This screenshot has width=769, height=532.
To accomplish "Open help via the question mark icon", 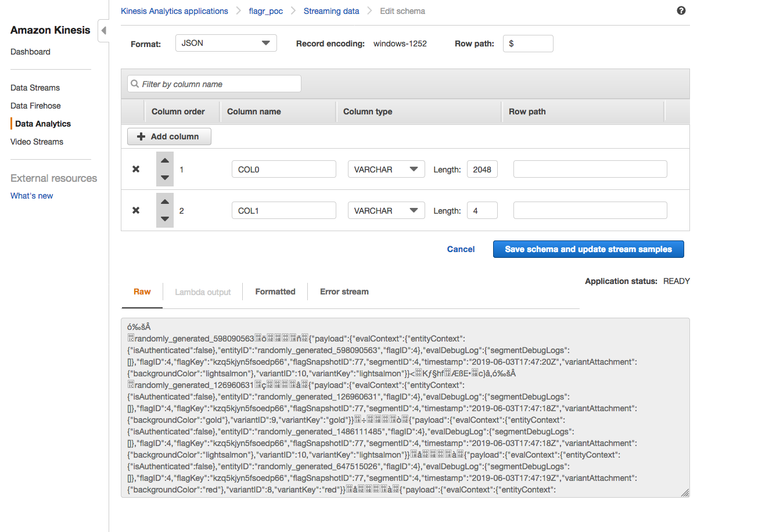I will (x=681, y=10).
